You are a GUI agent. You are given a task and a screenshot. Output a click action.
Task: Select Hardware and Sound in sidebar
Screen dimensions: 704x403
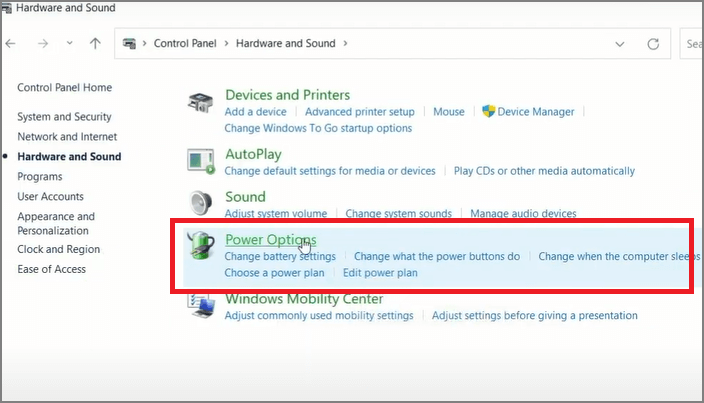[x=69, y=157]
